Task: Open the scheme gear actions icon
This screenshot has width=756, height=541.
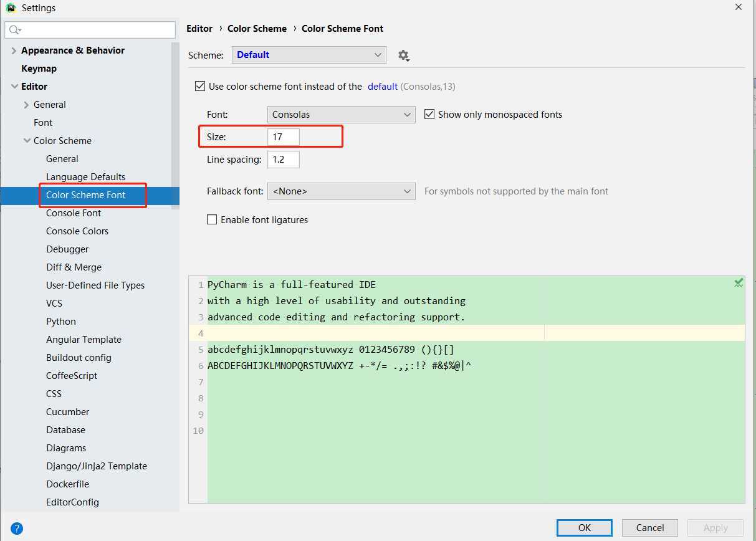Action: click(403, 55)
